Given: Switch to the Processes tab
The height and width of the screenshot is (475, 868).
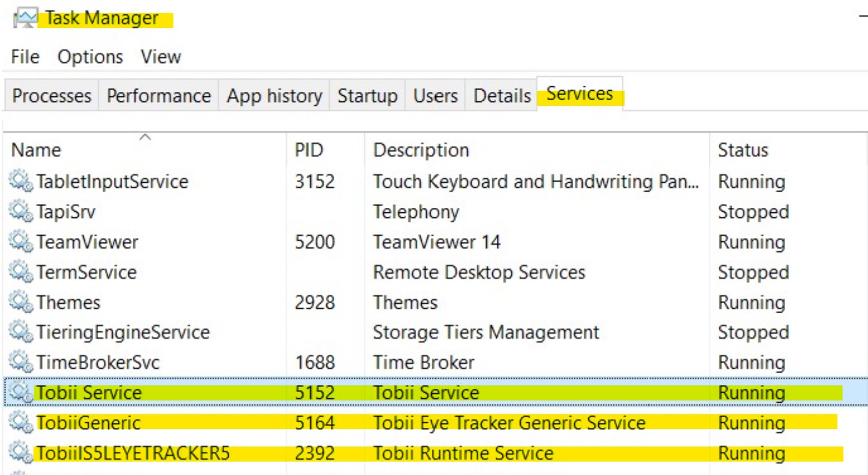Looking at the screenshot, I should [52, 96].
